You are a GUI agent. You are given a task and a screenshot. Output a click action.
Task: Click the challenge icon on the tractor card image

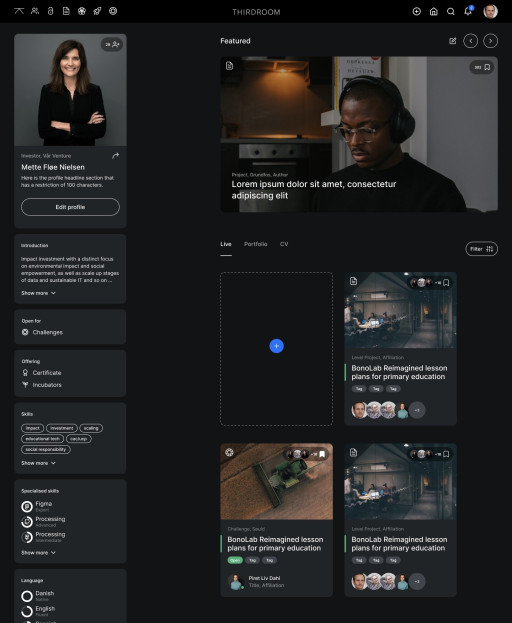pyautogui.click(x=229, y=453)
